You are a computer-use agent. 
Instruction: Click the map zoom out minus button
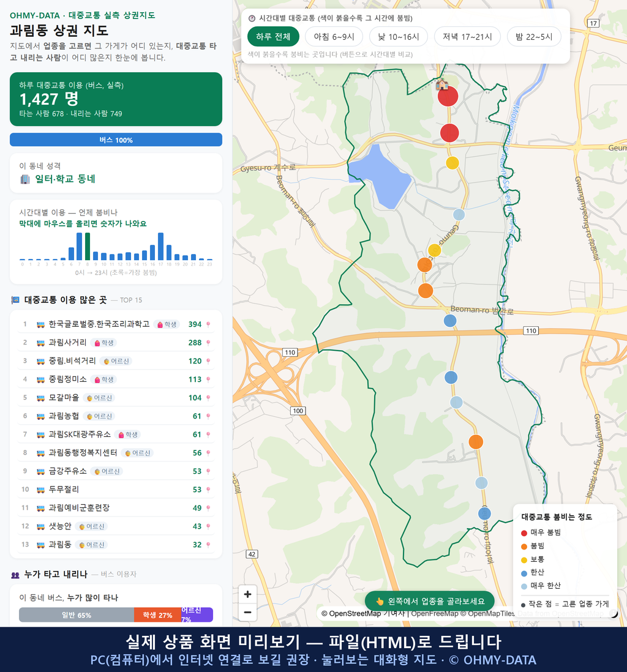tap(247, 612)
